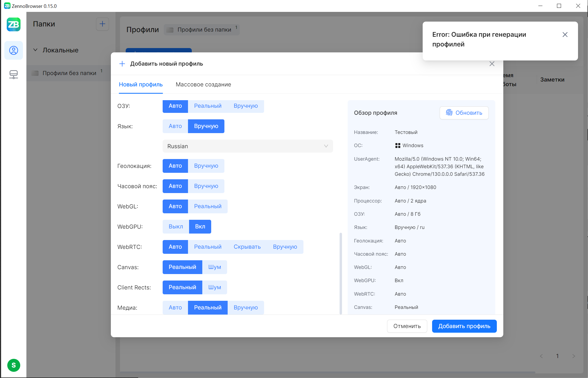Set Язык option to Авто

(x=175, y=126)
